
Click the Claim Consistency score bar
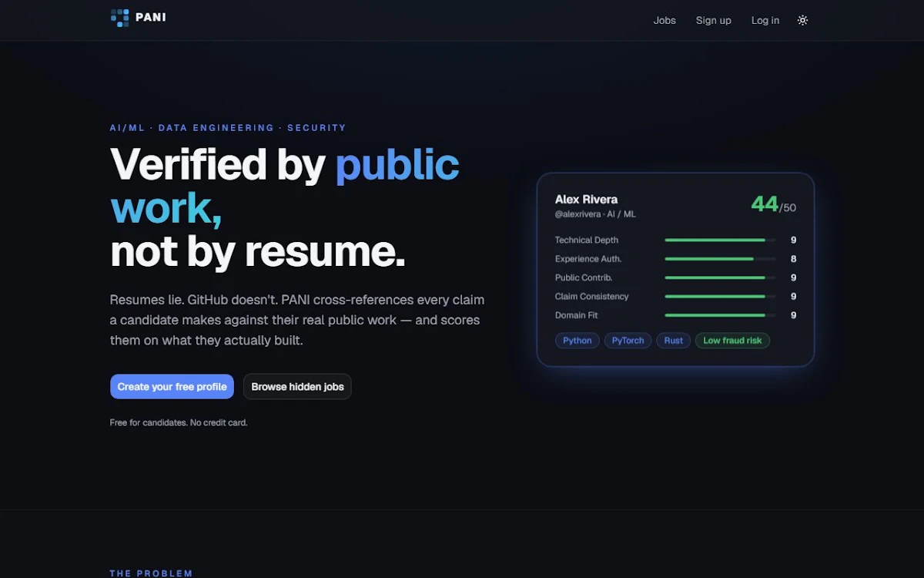[x=720, y=297]
